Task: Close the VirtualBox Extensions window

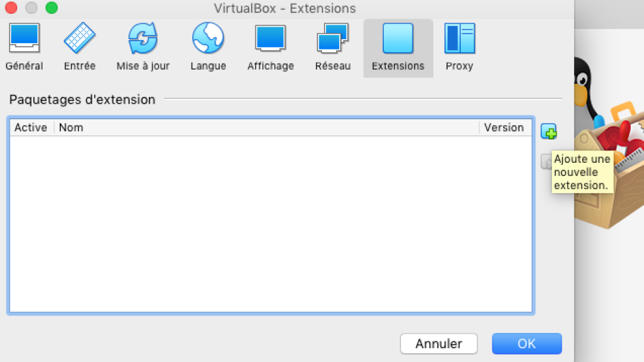Action: coord(11,8)
